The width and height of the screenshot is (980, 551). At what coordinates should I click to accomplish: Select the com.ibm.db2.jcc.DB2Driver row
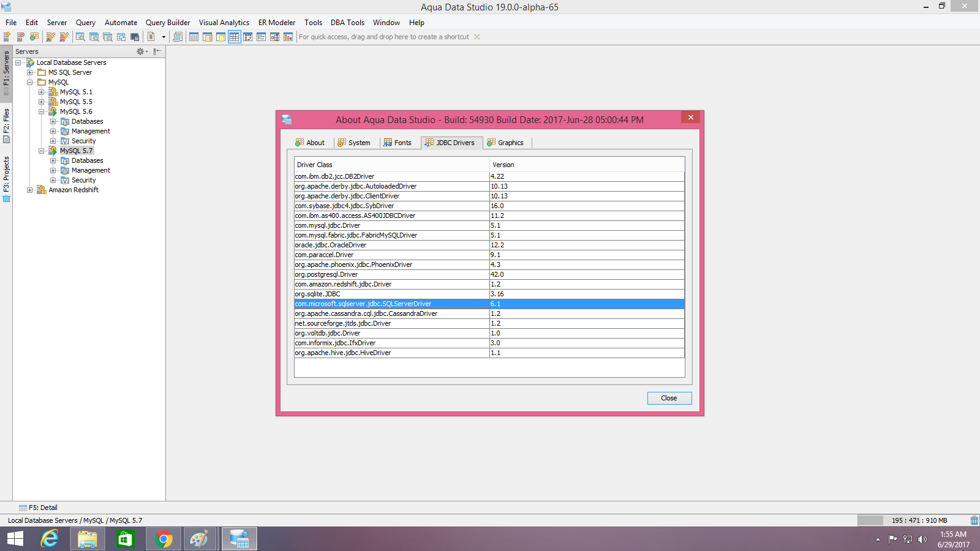[x=489, y=176]
